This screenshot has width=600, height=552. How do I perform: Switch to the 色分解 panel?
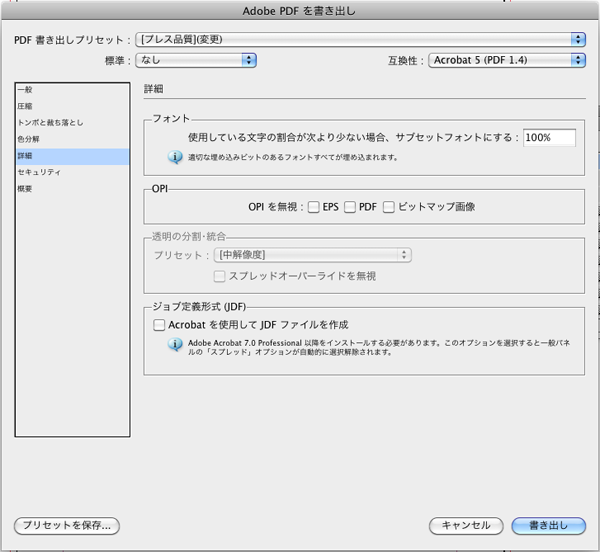[28, 139]
